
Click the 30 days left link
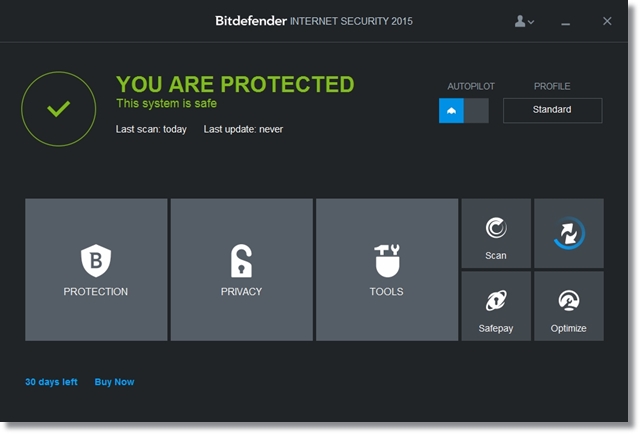[x=51, y=382]
